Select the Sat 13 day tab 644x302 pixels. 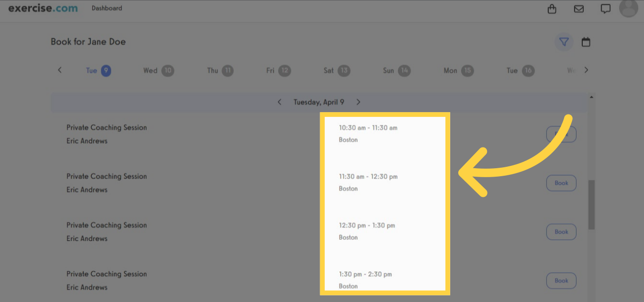tap(337, 70)
